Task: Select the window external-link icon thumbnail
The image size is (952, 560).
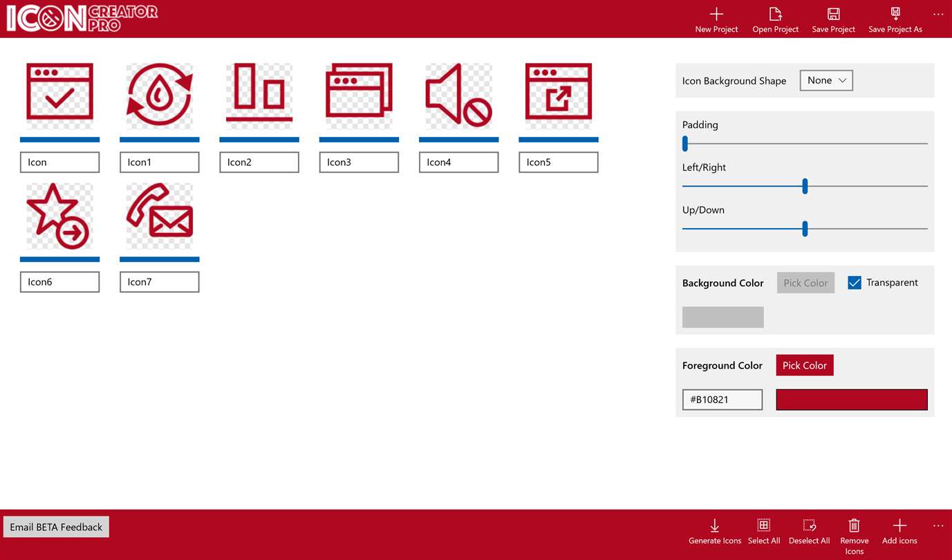Action: (559, 95)
